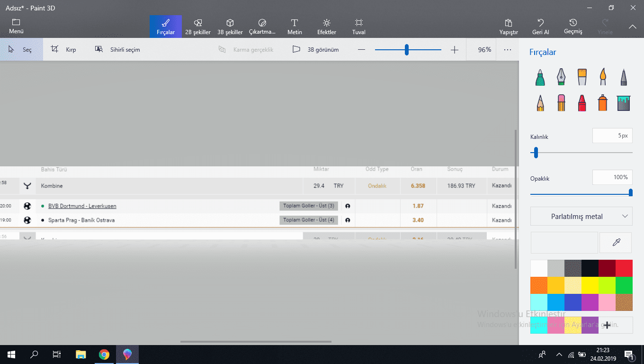The image size is (644, 364).
Task: Open the current color preview box
Action: (x=564, y=243)
